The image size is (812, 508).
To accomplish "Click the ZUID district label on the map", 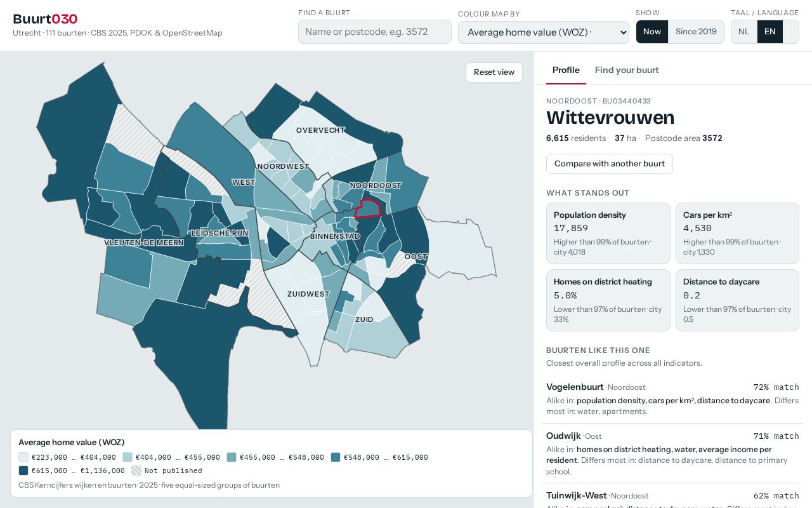I will point(364,319).
